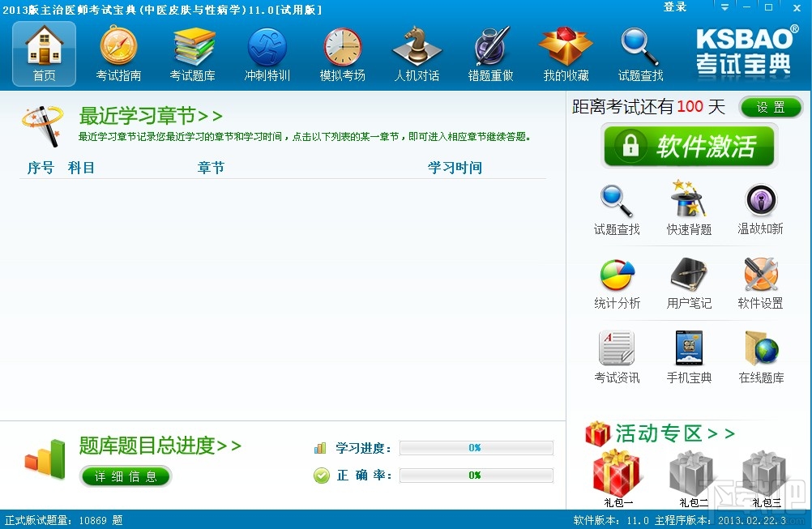Click 试题查找 icon in right panel

point(617,210)
